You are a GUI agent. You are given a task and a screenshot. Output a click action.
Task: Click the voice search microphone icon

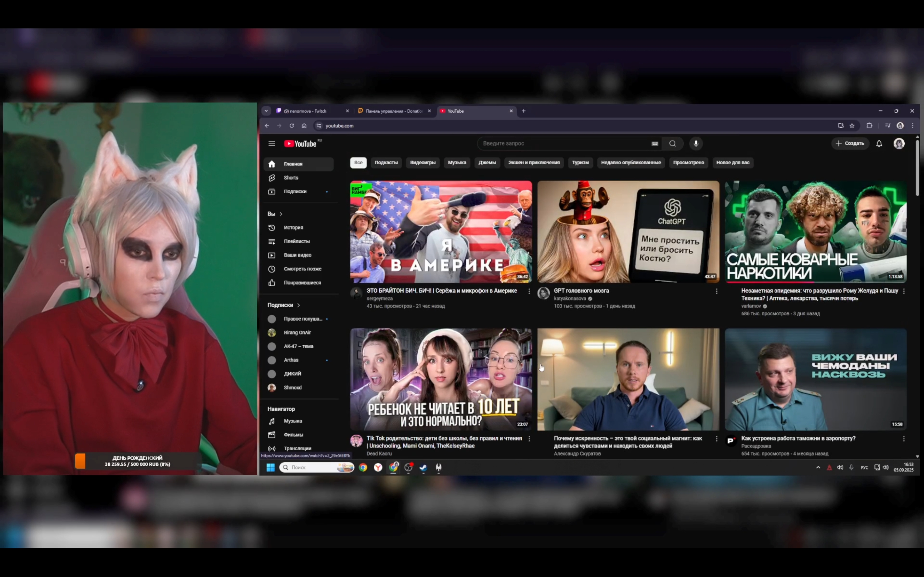coord(696,144)
